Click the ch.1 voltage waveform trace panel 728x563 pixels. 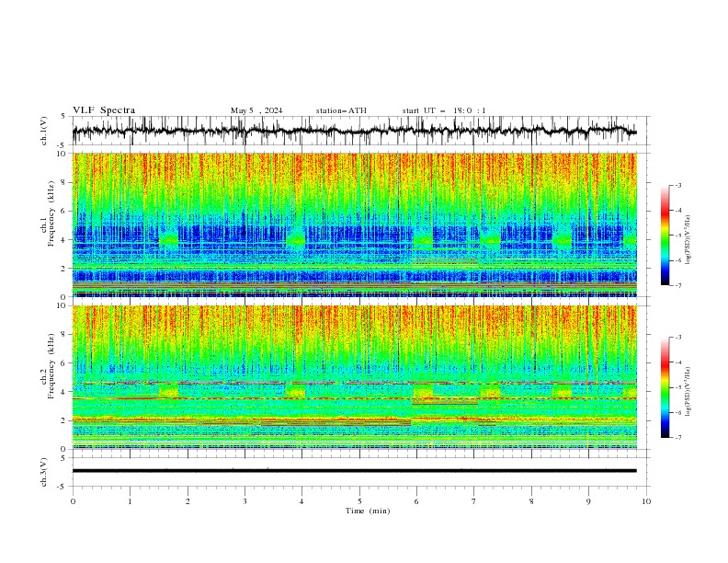tap(360, 131)
